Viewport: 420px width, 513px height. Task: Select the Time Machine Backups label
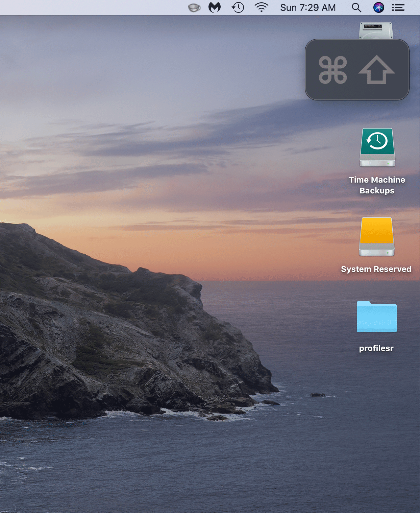377,185
